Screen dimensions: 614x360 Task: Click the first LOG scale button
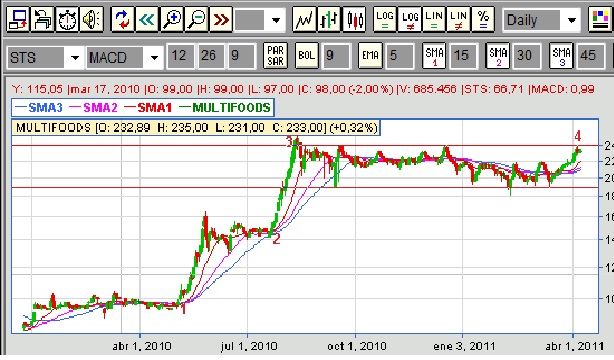[x=385, y=18]
